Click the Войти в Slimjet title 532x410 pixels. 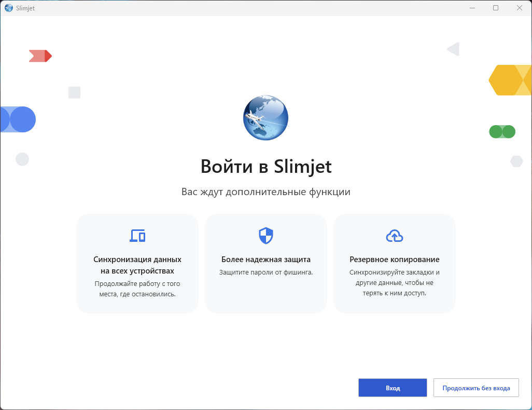click(x=266, y=167)
